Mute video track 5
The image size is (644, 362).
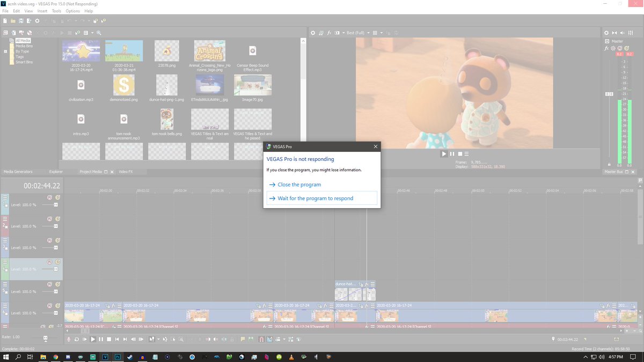click(50, 284)
